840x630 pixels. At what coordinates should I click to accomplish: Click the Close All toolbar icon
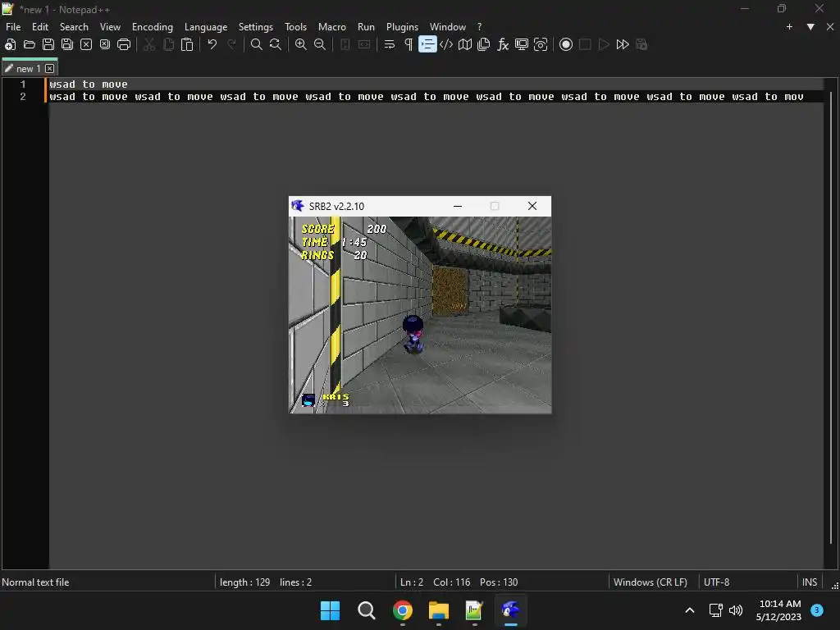click(x=105, y=44)
